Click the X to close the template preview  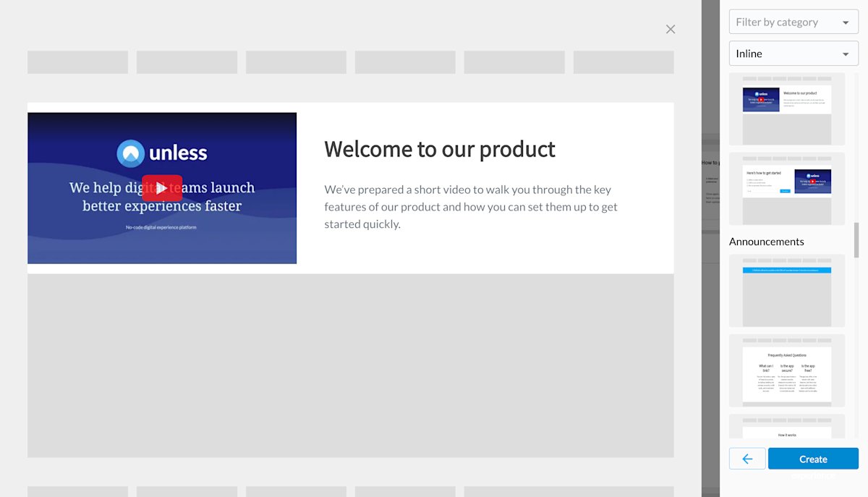click(x=670, y=29)
